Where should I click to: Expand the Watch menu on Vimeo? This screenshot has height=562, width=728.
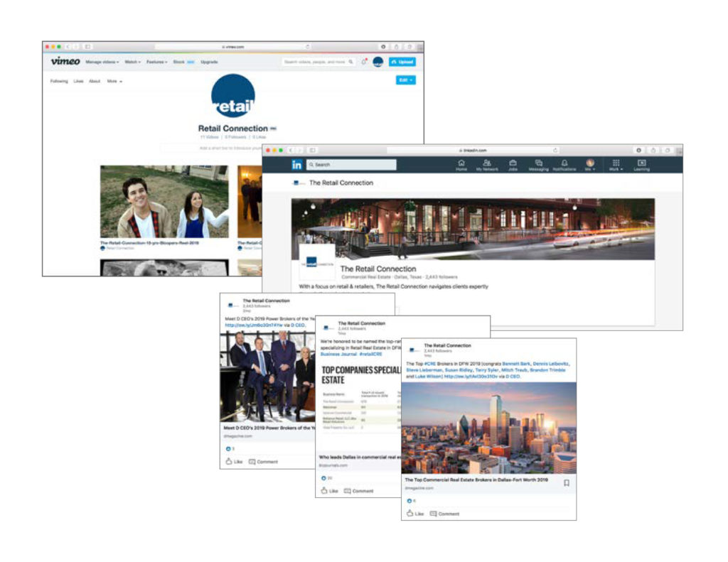pyautogui.click(x=133, y=62)
